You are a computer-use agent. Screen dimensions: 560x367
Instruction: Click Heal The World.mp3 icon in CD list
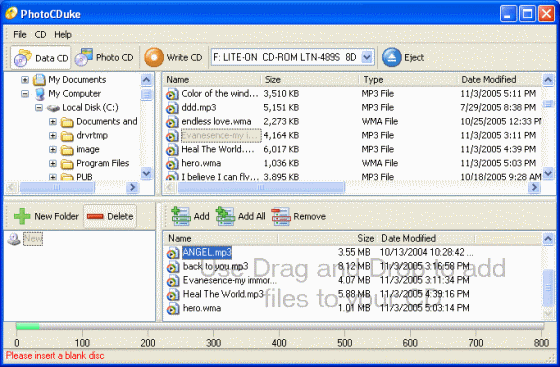coord(173,295)
